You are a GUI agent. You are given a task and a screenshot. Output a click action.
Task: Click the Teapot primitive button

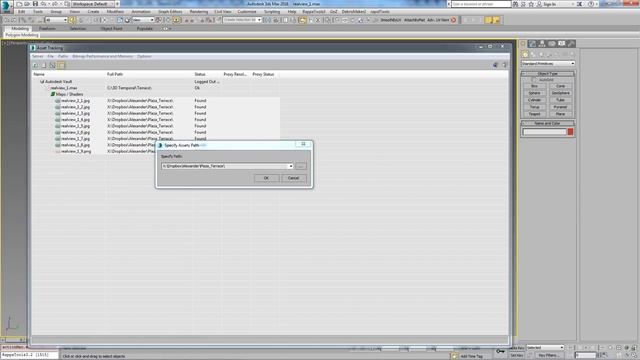pos(534,114)
